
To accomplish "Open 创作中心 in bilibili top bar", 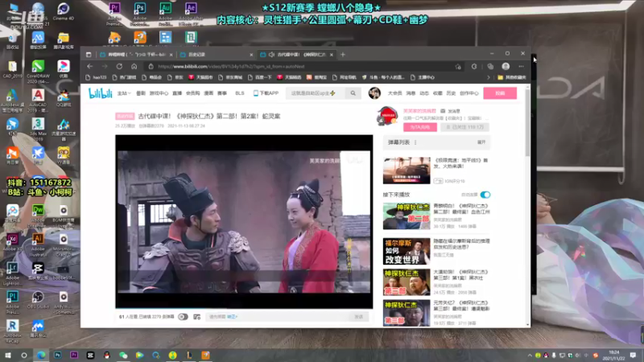I will click(469, 93).
